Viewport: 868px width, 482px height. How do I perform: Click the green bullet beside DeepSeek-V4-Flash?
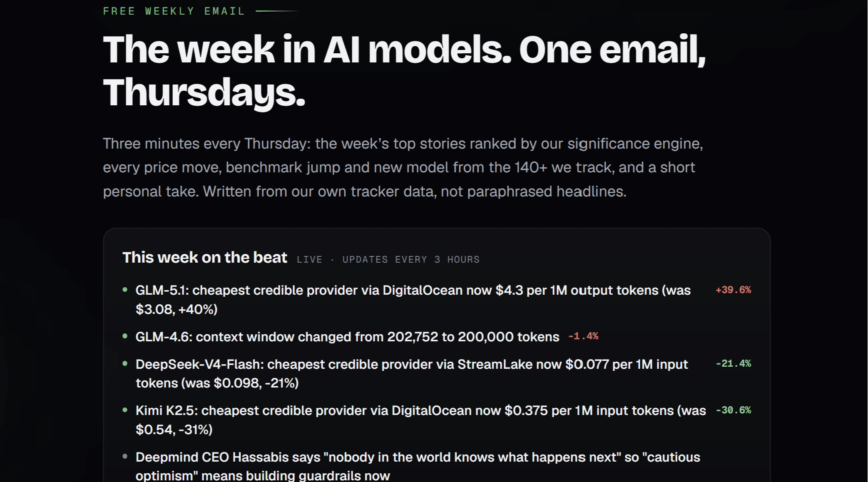coord(125,364)
